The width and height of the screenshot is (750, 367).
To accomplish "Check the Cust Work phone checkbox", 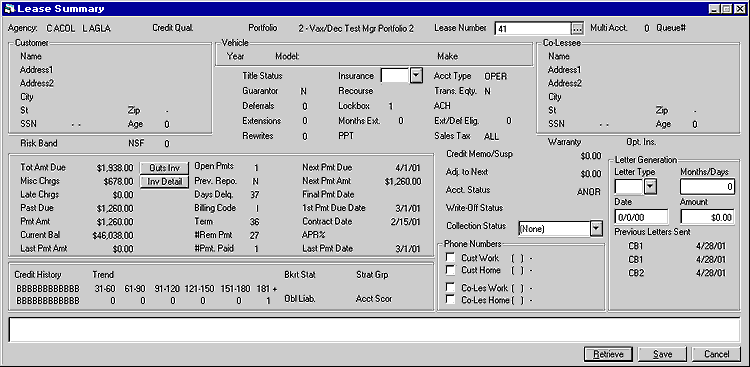I will click(x=450, y=257).
